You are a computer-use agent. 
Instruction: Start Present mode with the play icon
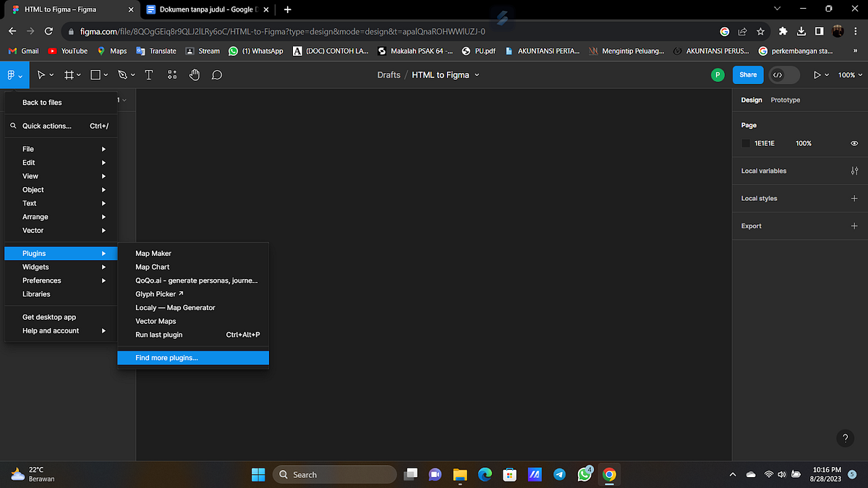coord(818,74)
